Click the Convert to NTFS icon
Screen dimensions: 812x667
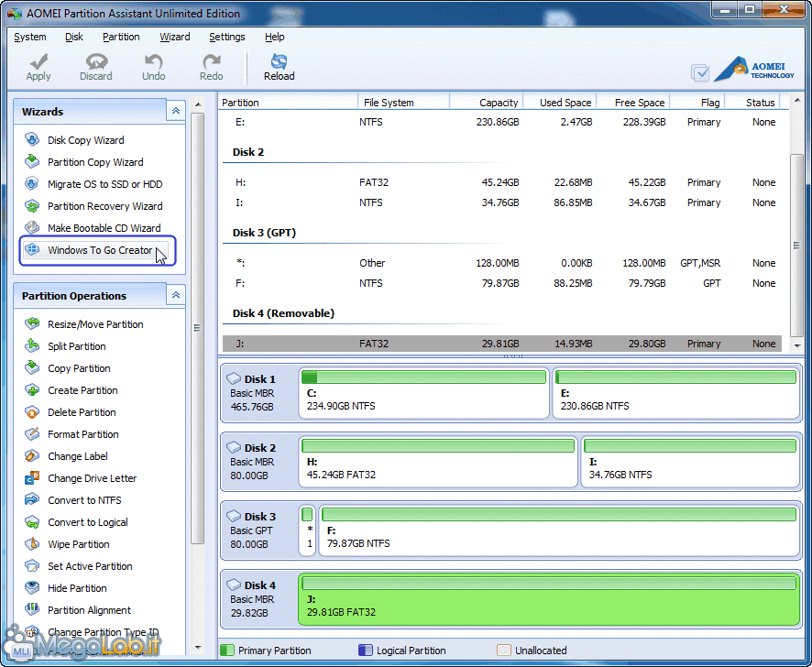(x=32, y=499)
